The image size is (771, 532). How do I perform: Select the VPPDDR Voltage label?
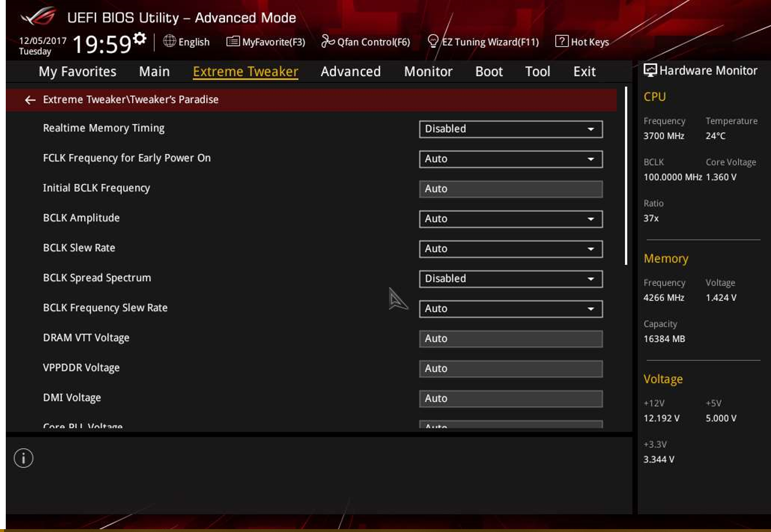click(x=81, y=368)
